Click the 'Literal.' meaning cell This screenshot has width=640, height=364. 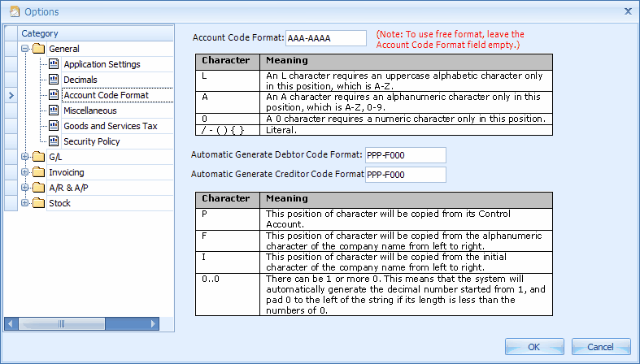(406, 131)
